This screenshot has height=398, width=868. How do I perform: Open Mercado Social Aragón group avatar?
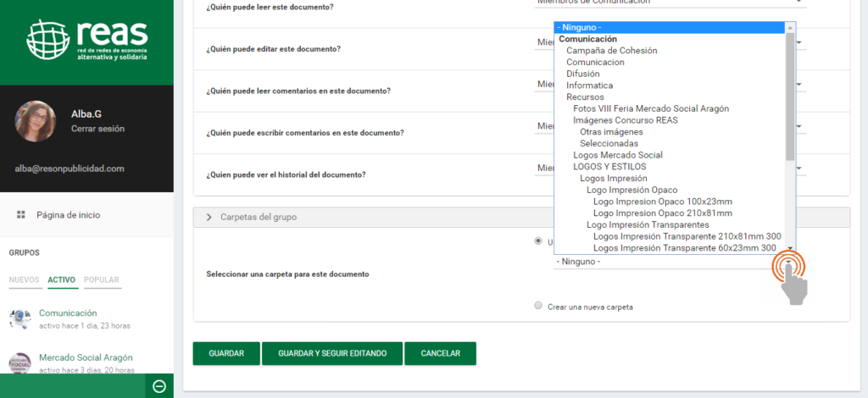click(x=20, y=362)
